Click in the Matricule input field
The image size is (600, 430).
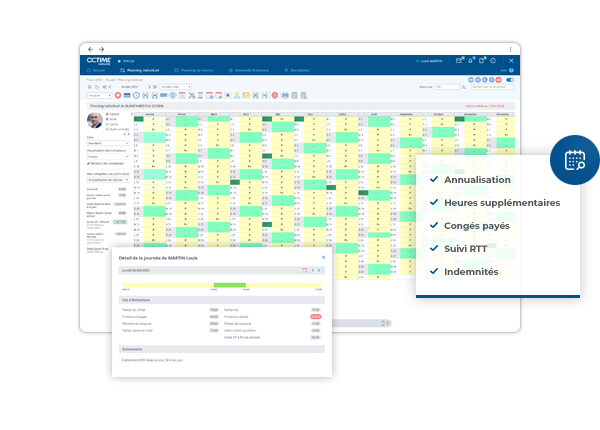click(447, 87)
